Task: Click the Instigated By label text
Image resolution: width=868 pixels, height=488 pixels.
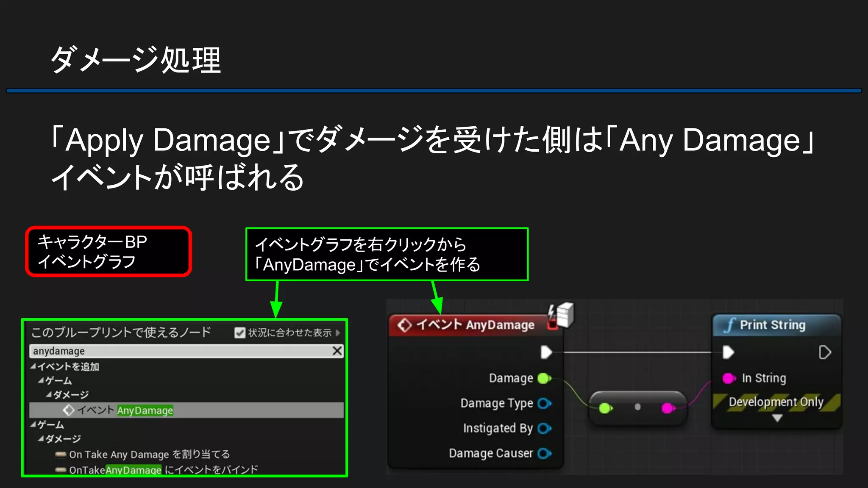Action: (498, 428)
